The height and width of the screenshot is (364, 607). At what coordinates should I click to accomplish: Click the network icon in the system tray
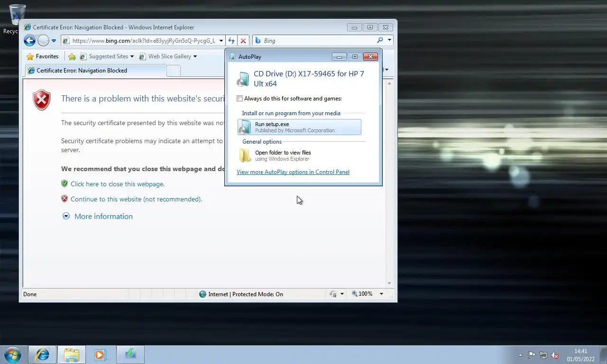coord(543,355)
